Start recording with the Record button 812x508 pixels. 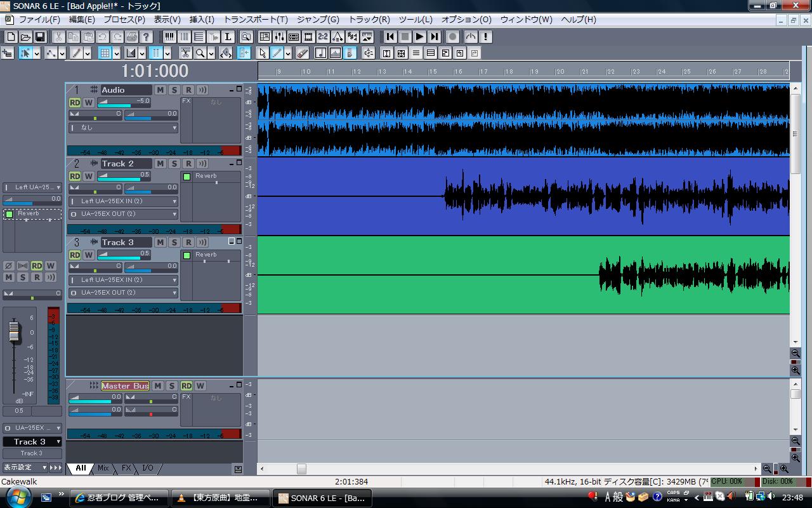(452, 37)
